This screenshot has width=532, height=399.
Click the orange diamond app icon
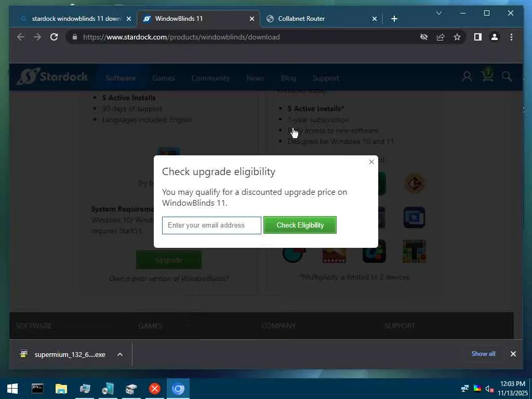(x=414, y=184)
